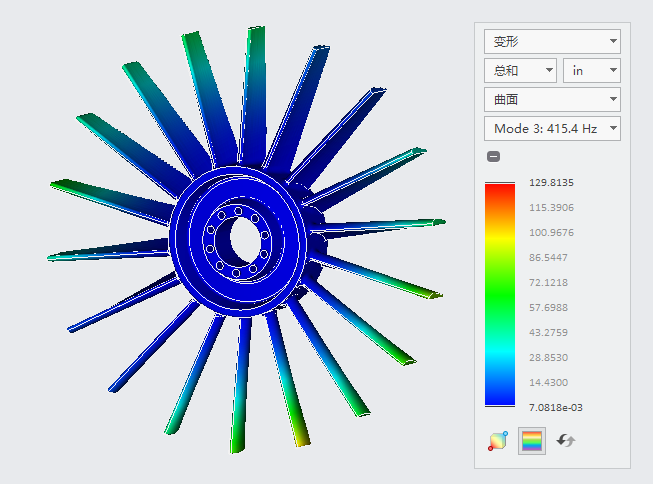The image size is (653, 484).
Task: Click the shaded model display icon
Action: (x=498, y=441)
